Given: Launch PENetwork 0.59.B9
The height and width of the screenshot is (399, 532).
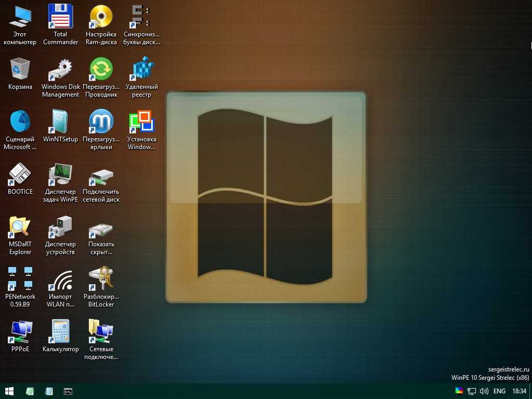Looking at the screenshot, I should [x=20, y=279].
